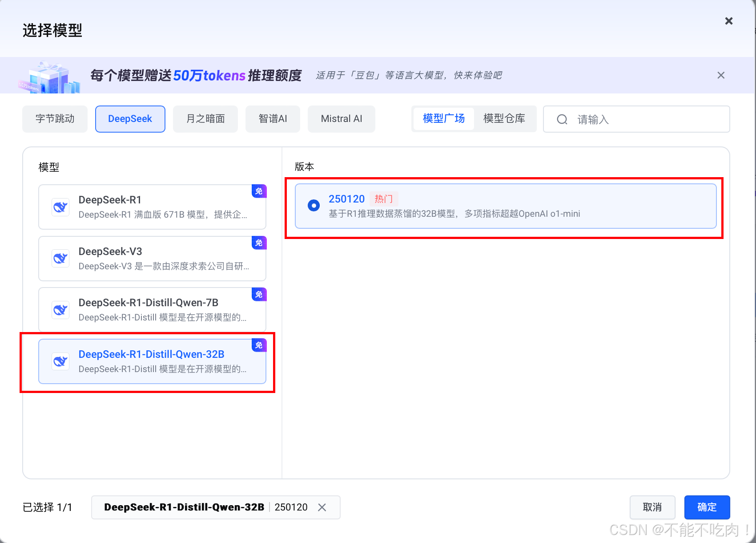The height and width of the screenshot is (543, 756).
Task: Choose the DeepSeek-R1-Distill-Qwen-32B model card
Action: [152, 361]
